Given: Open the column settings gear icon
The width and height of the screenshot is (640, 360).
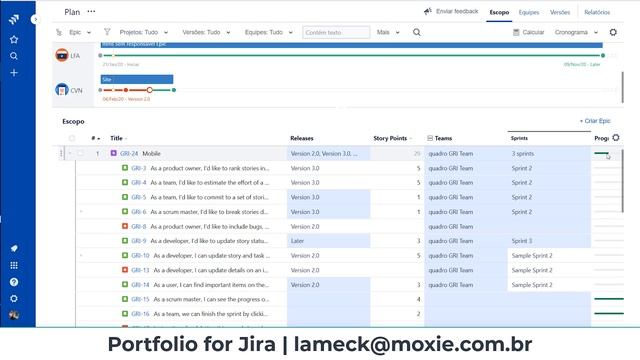Looking at the screenshot, I should (x=616, y=138).
